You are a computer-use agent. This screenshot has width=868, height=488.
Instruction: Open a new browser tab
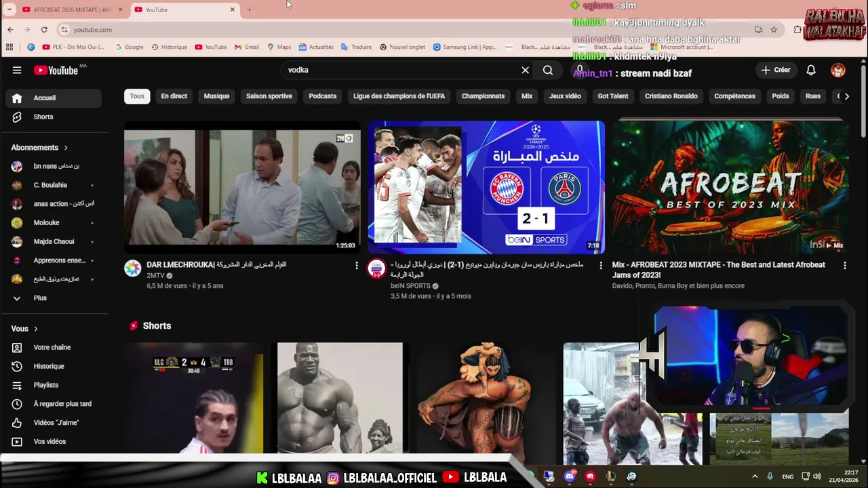(x=249, y=9)
